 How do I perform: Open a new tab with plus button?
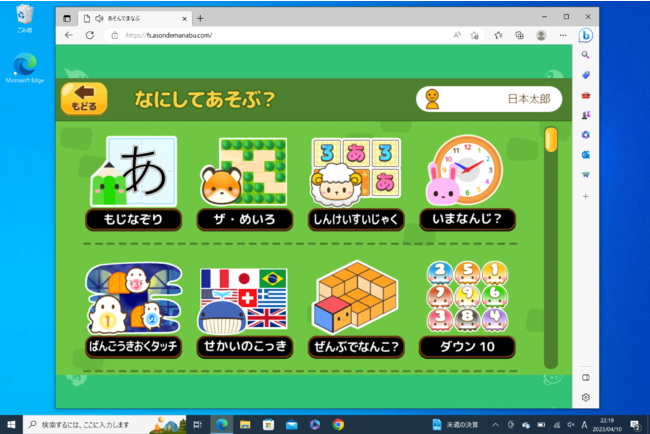200,18
